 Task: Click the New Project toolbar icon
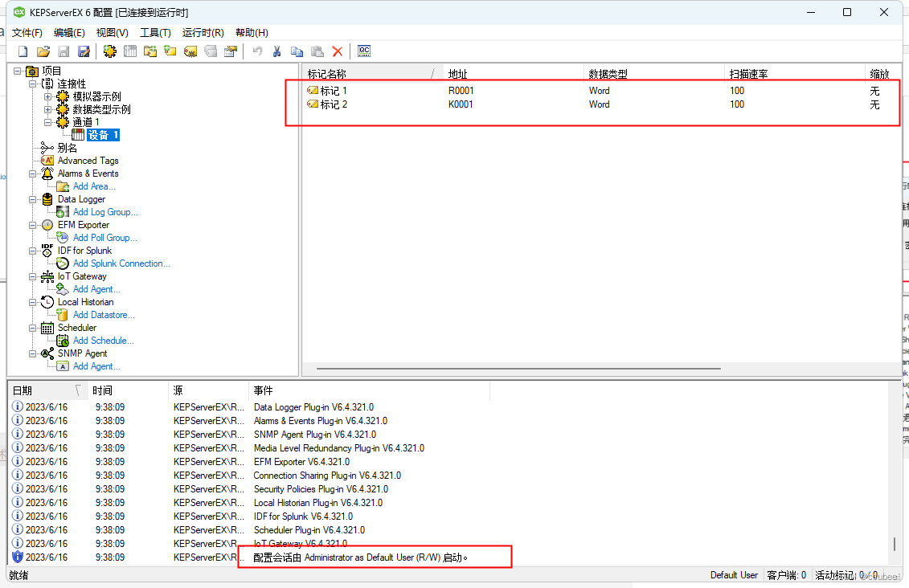(x=23, y=51)
